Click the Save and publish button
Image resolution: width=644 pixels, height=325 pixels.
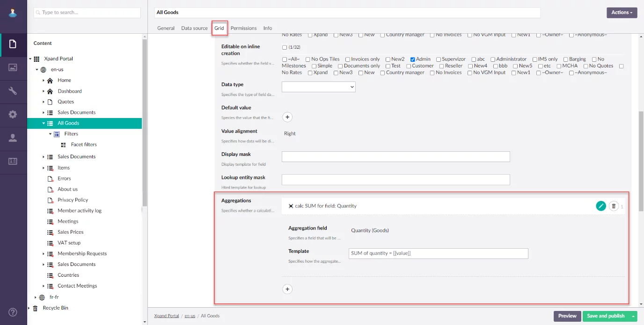tap(606, 316)
